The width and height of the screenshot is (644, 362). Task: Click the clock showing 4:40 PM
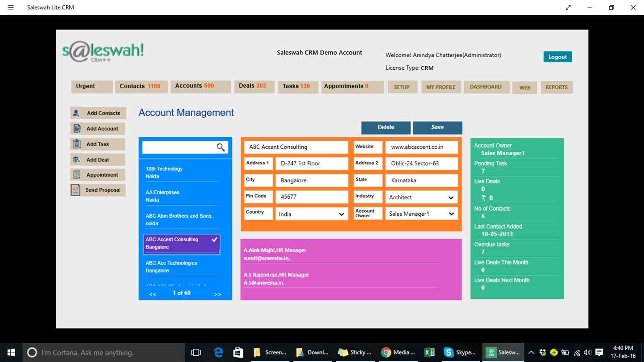tap(623, 352)
